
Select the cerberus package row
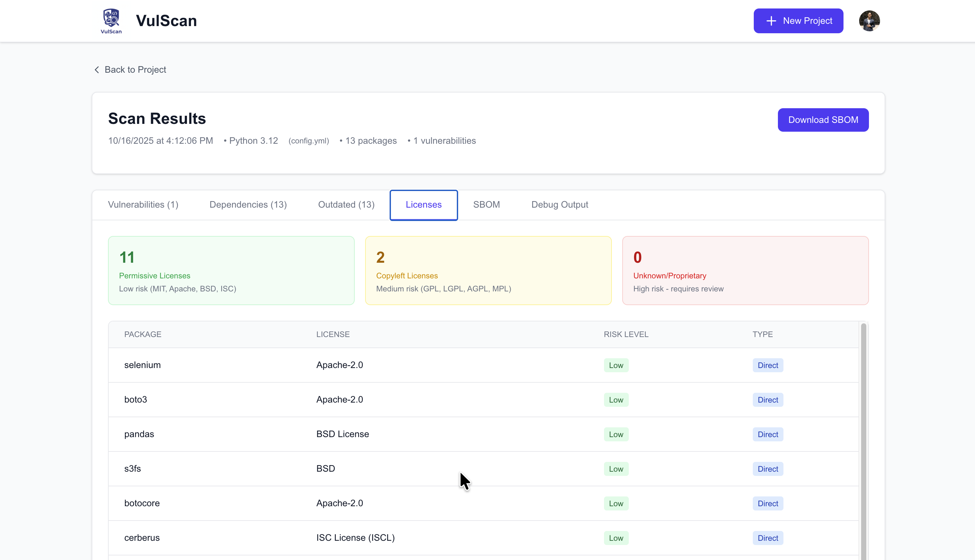tap(142, 538)
